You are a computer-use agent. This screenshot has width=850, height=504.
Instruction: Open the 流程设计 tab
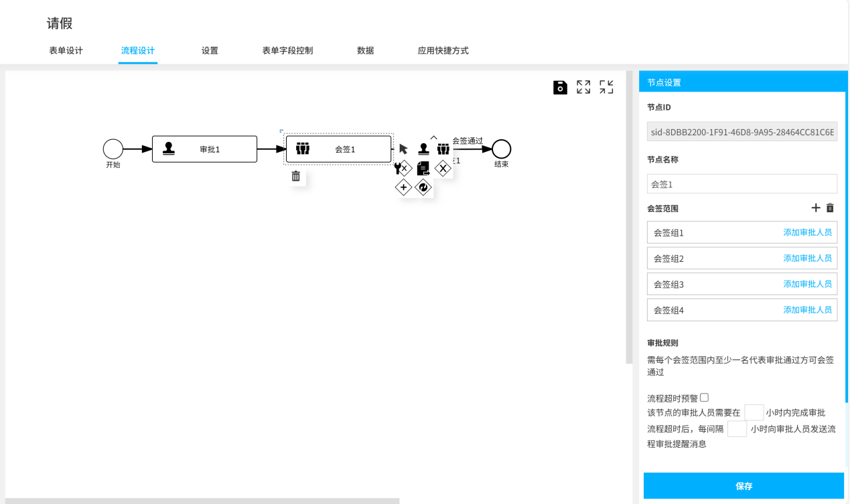[x=138, y=50]
